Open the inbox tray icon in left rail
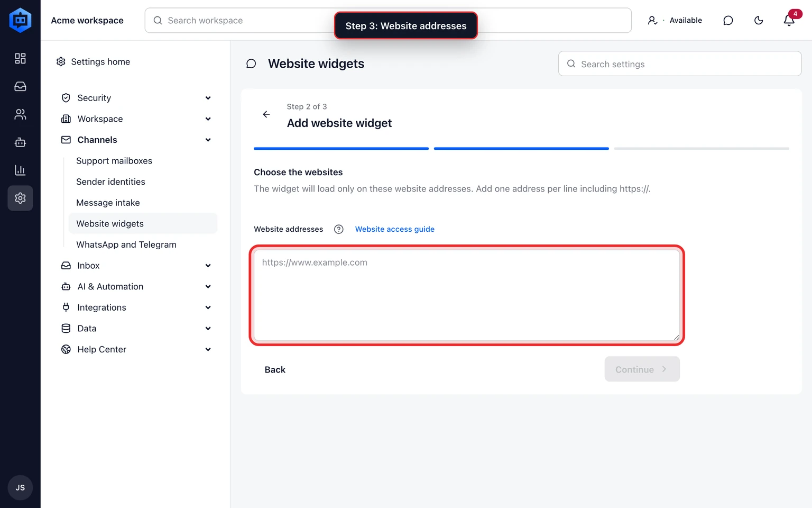 tap(20, 86)
